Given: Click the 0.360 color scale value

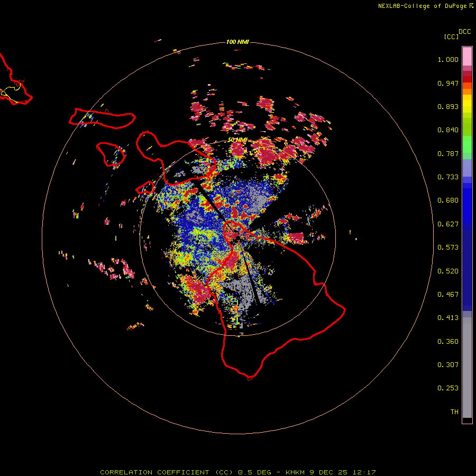Looking at the screenshot, I should click(x=448, y=342).
